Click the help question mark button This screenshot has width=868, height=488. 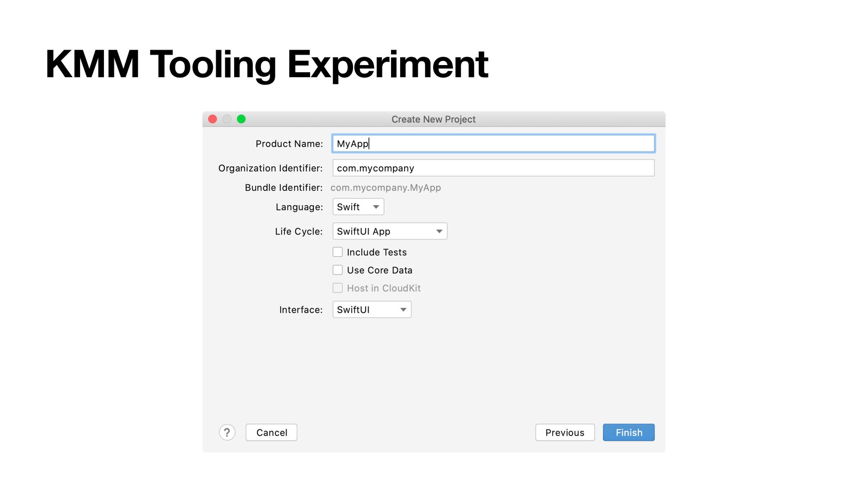coord(227,432)
